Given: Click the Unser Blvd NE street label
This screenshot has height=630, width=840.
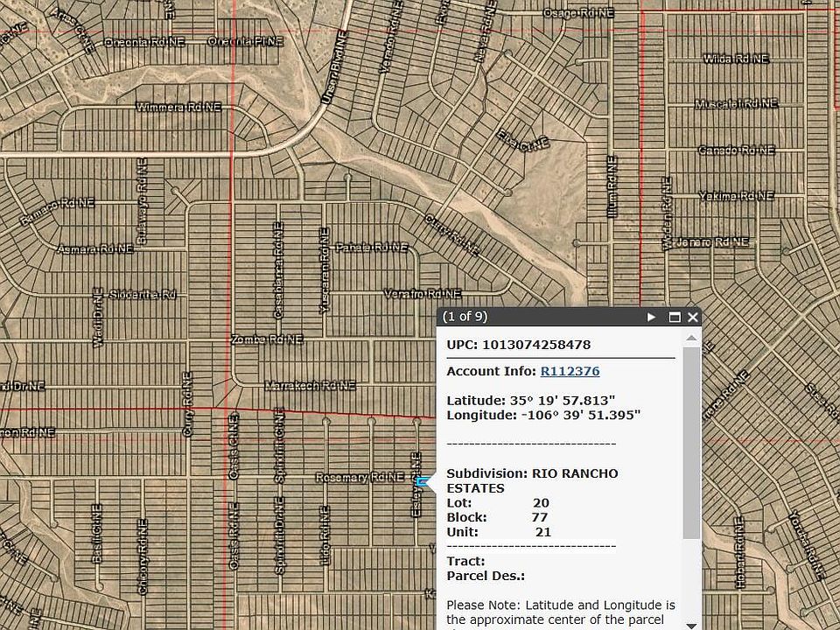Looking at the screenshot, I should click(335, 67).
